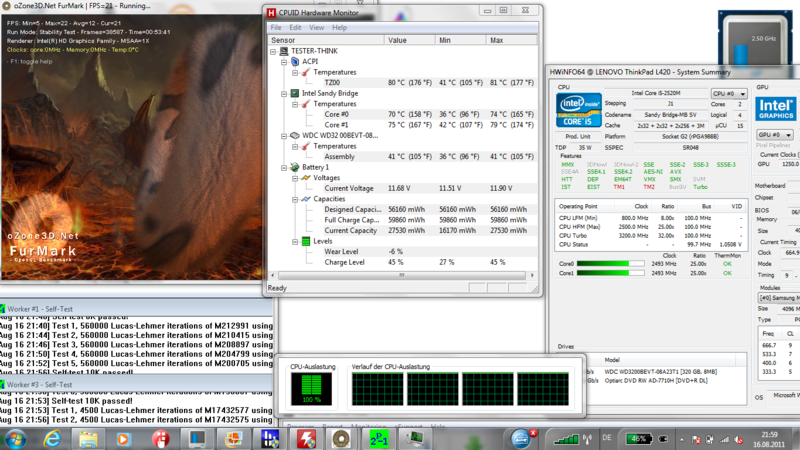800x450 pixels.
Task: Select the ACPI shield icon
Action: pyautogui.click(x=295, y=62)
